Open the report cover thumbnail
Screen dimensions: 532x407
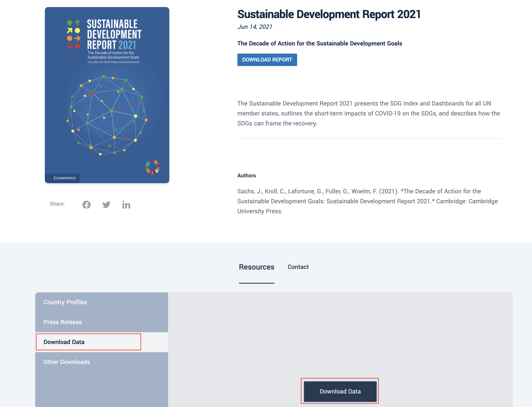pyautogui.click(x=107, y=95)
